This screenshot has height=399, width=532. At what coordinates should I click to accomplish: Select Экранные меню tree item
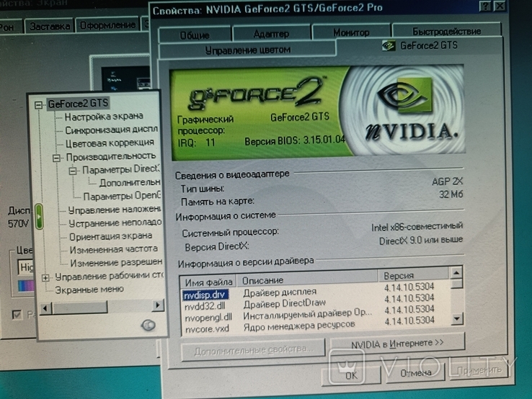pos(89,290)
